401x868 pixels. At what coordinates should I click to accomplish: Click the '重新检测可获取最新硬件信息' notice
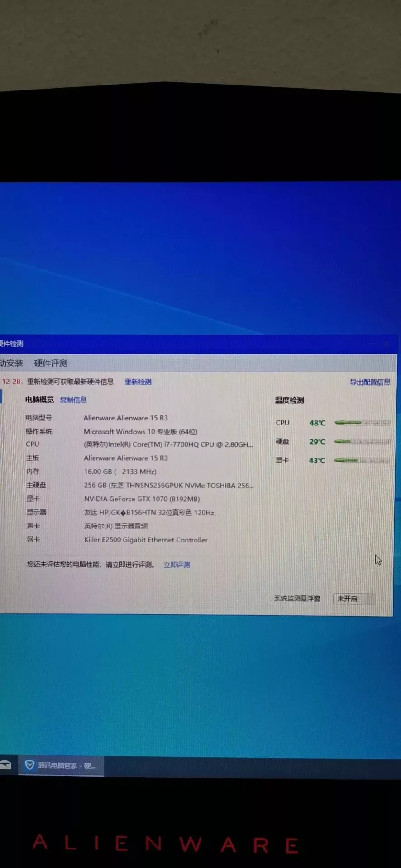pos(70,382)
